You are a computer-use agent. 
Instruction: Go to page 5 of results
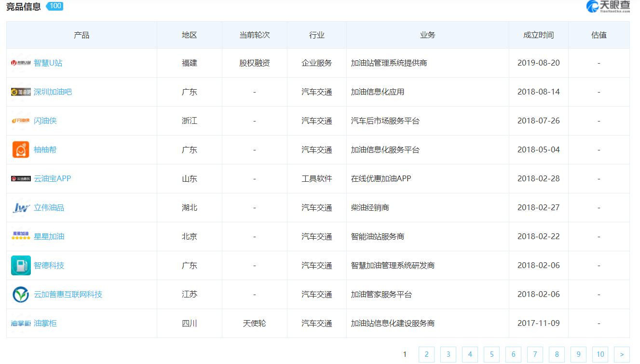[491, 354]
